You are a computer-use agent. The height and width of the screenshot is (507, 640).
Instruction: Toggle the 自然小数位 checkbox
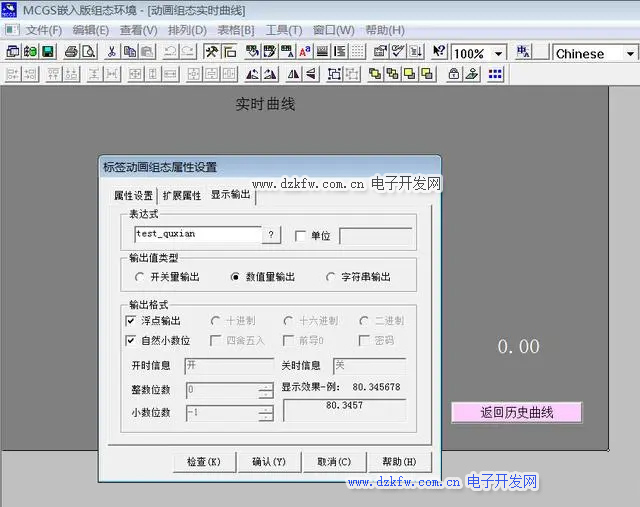click(x=131, y=341)
